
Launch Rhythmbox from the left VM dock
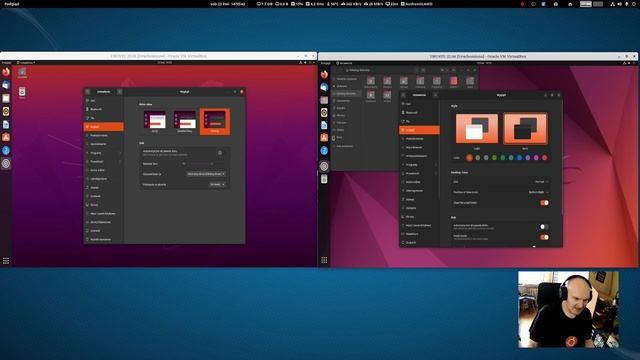click(6, 111)
